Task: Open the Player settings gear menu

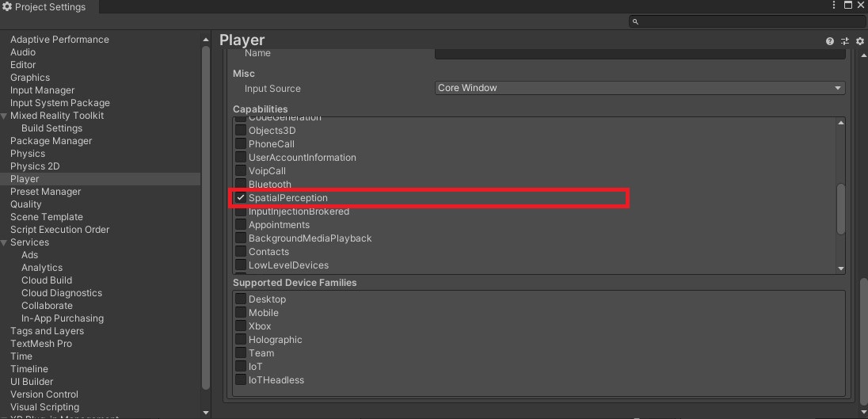Action: pyautogui.click(x=859, y=41)
